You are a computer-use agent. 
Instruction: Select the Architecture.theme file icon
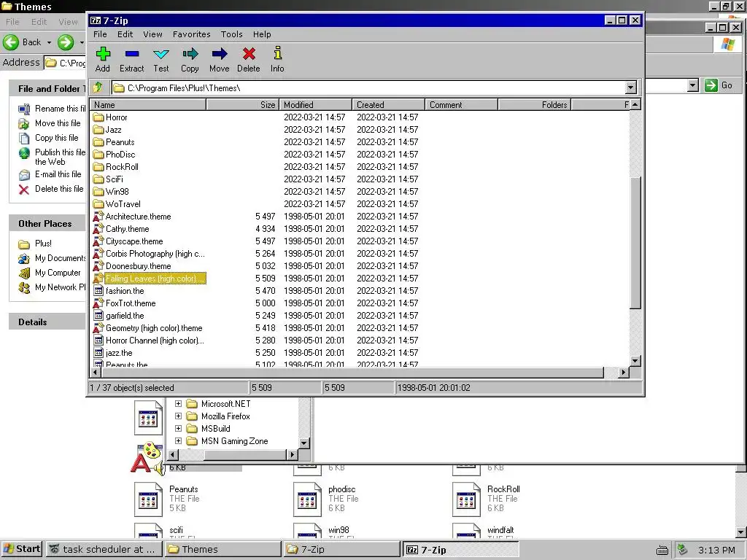98,216
